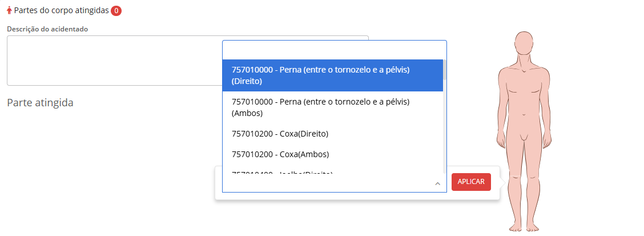Click the dropdown list's vertical scrollbar
The height and width of the screenshot is (236, 644).
(444, 114)
